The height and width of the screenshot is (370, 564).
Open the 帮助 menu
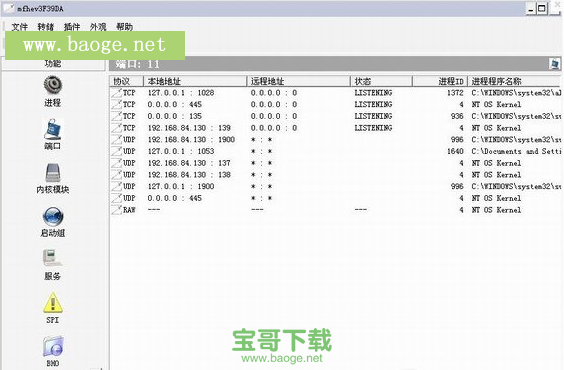pyautogui.click(x=124, y=27)
